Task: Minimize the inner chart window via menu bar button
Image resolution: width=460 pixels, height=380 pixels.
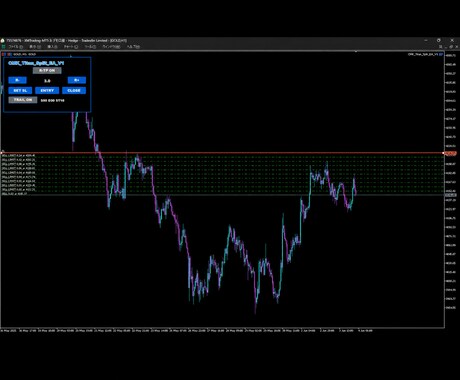Action: (x=446, y=47)
